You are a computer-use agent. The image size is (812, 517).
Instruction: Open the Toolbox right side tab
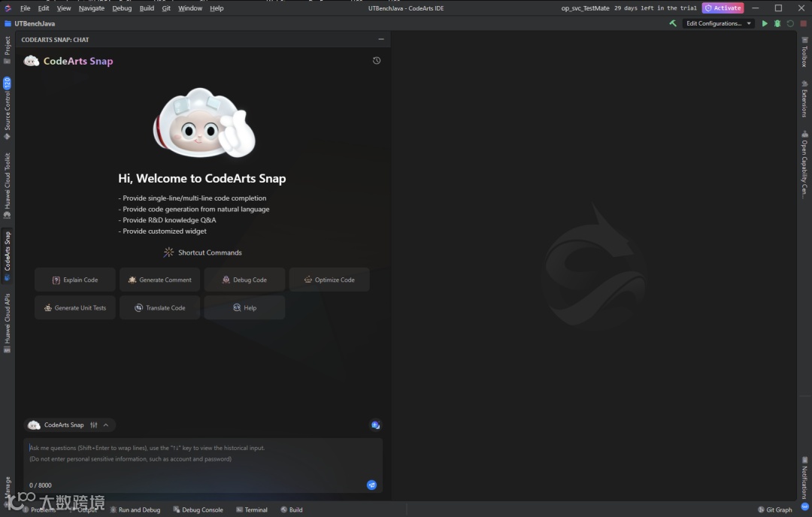pyautogui.click(x=804, y=52)
